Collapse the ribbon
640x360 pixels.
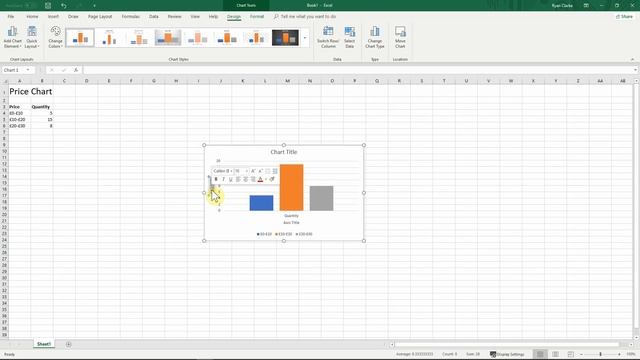[x=632, y=60]
